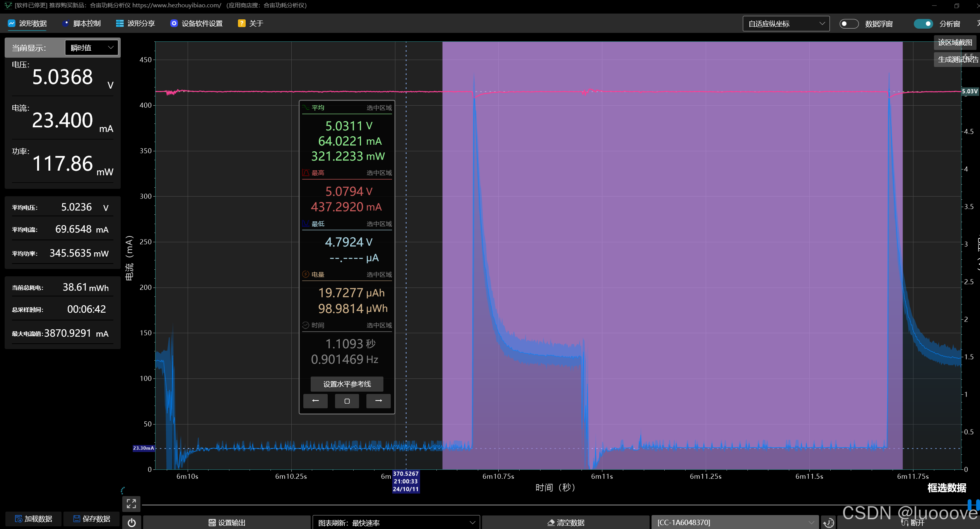This screenshot has height=529, width=980.
Task: Click the left arrow in analysis window
Action: point(315,401)
